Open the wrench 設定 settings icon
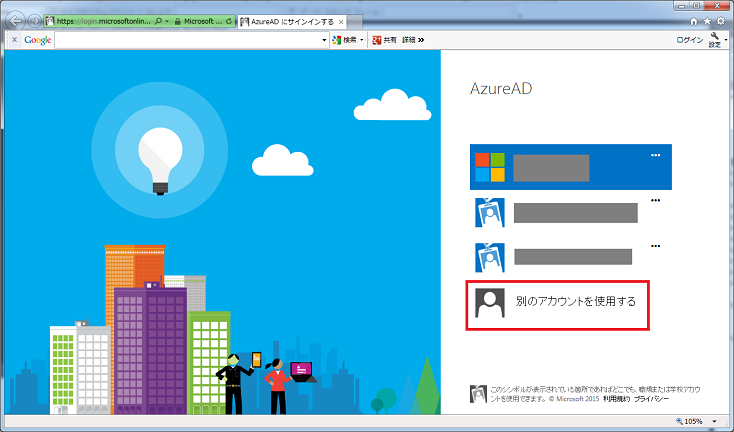This screenshot has width=734, height=432. pyautogui.click(x=714, y=40)
